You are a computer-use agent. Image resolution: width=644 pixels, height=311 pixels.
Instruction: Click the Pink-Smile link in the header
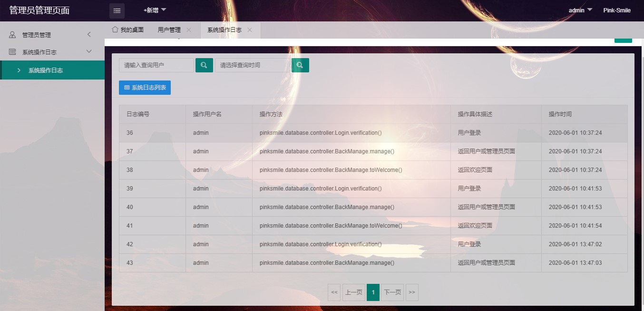click(x=616, y=10)
